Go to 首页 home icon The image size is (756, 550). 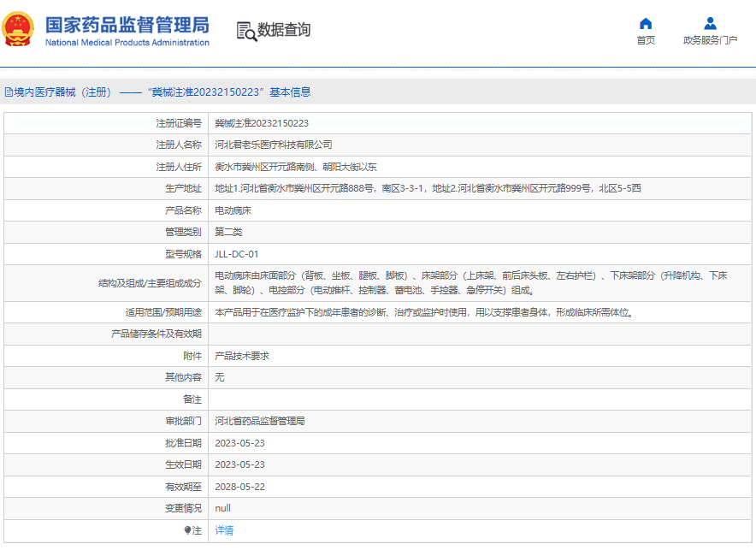coord(646,24)
